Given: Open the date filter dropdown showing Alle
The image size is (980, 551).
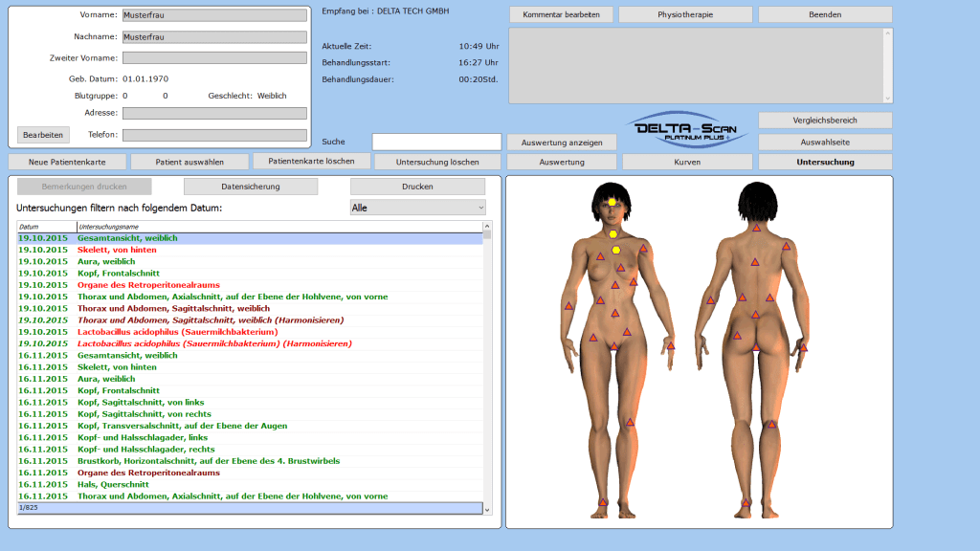Looking at the screenshot, I should point(417,208).
